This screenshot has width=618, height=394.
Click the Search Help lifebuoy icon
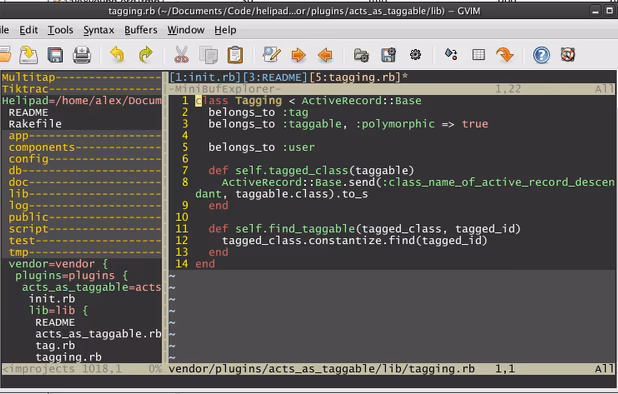(x=568, y=54)
